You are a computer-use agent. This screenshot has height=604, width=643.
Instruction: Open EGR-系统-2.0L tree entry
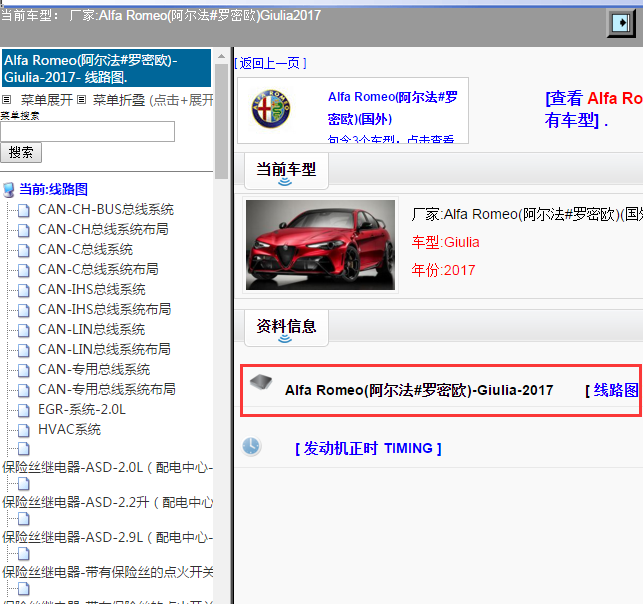point(82,409)
